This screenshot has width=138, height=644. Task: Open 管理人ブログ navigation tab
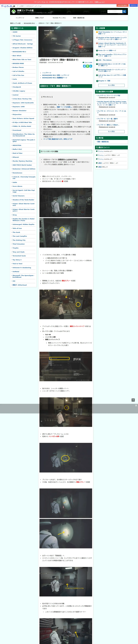[x=39, y=18]
